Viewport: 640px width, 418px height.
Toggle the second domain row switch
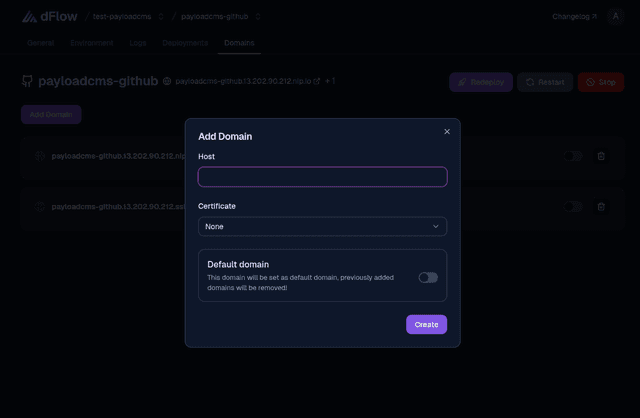(573, 206)
